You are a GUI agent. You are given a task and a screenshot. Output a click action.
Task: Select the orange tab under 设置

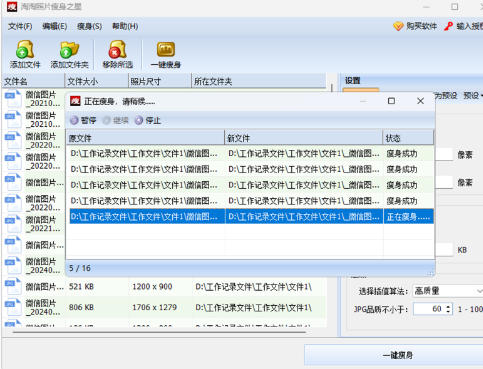pyautogui.click(x=361, y=90)
